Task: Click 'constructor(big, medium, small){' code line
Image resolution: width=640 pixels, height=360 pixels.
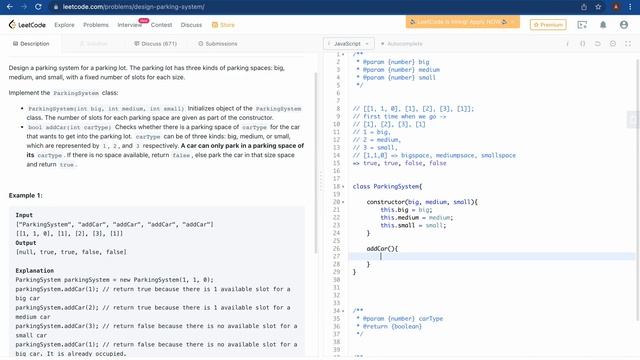Action: (422, 202)
